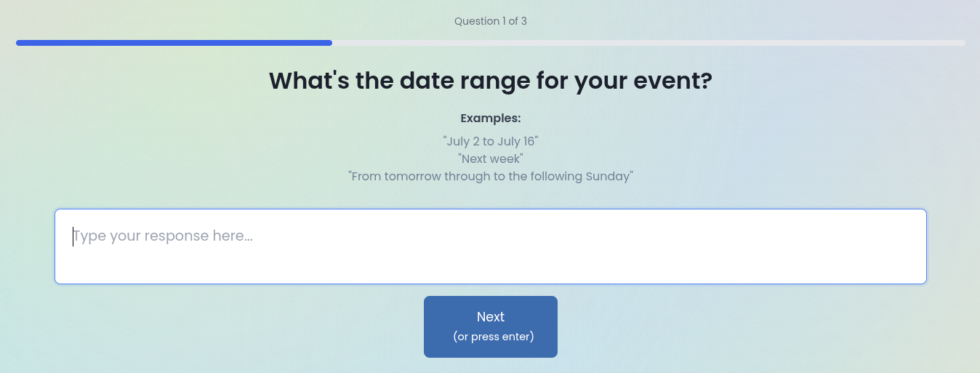Select the "Next week" example text
Viewport: 980px width, 373px height.
[490, 158]
